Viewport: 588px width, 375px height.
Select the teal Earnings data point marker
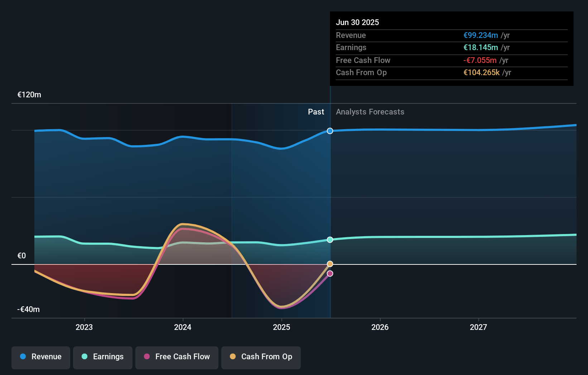[x=329, y=240]
